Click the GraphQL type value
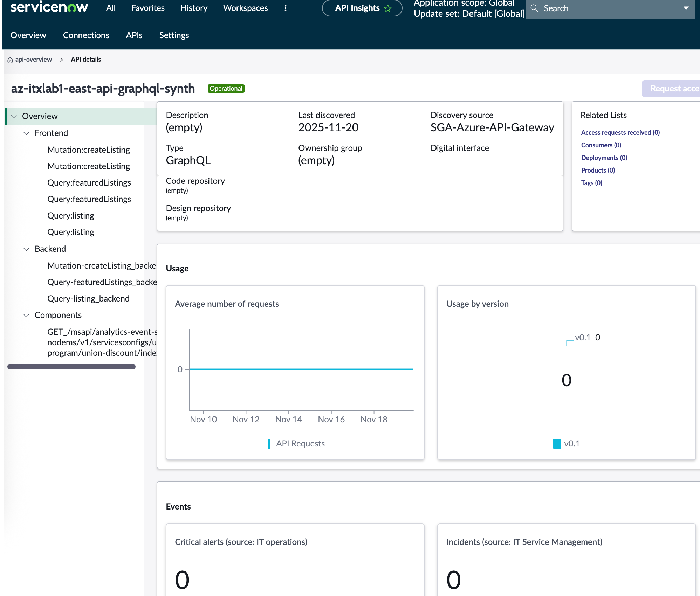Viewport: 700px width, 596px height. [x=188, y=160]
